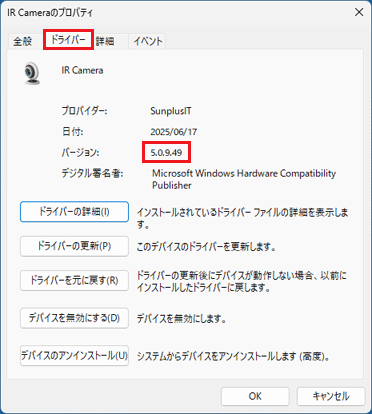The image size is (372, 414).
Task: Click the IR Camera webcam icon
Action: pyautogui.click(x=32, y=73)
